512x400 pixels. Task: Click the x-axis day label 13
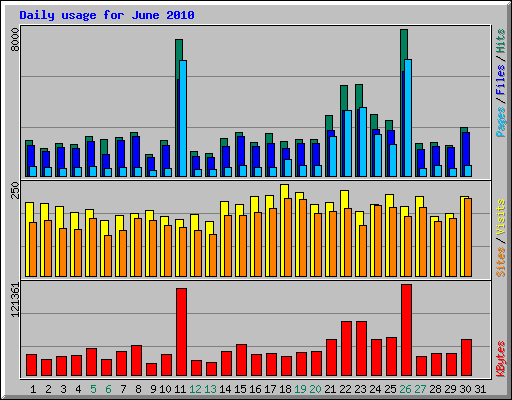tap(210, 389)
